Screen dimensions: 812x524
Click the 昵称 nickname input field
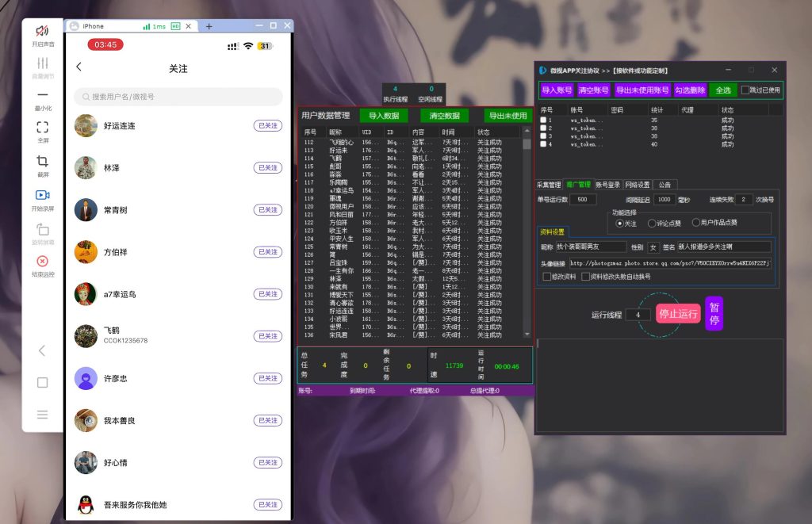591,247
